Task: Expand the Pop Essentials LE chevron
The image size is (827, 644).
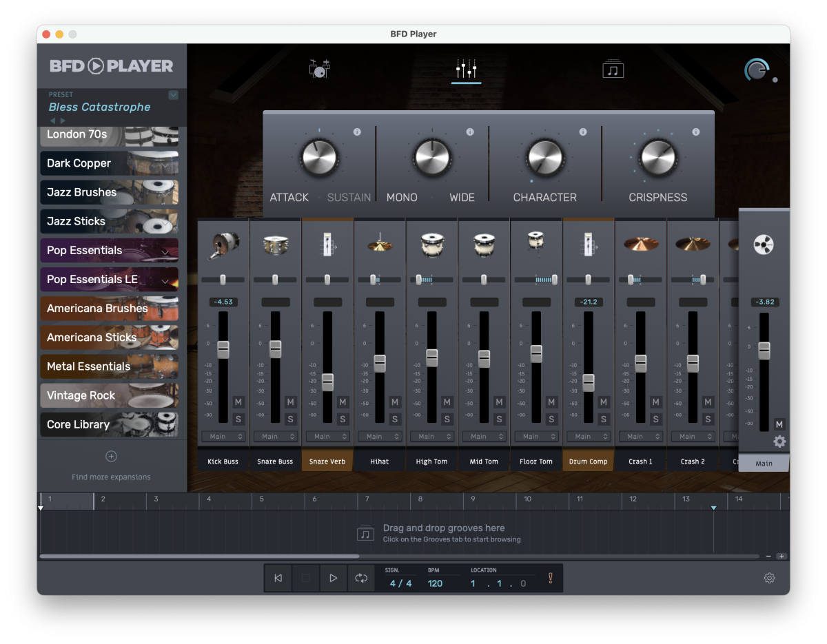Action: click(165, 282)
